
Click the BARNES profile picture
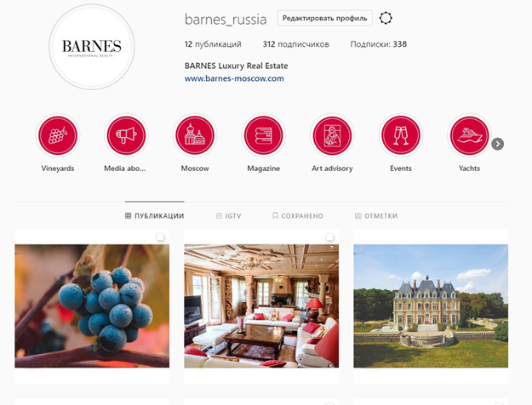pos(92,47)
